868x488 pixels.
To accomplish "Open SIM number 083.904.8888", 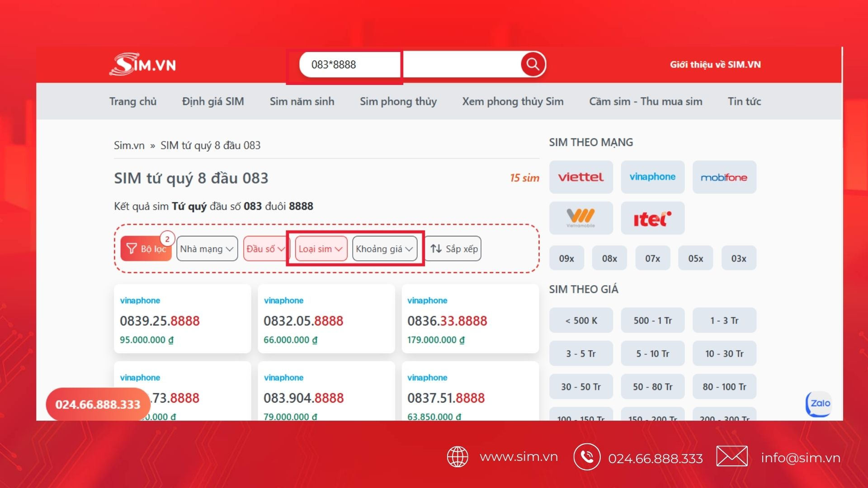I will pyautogui.click(x=303, y=398).
